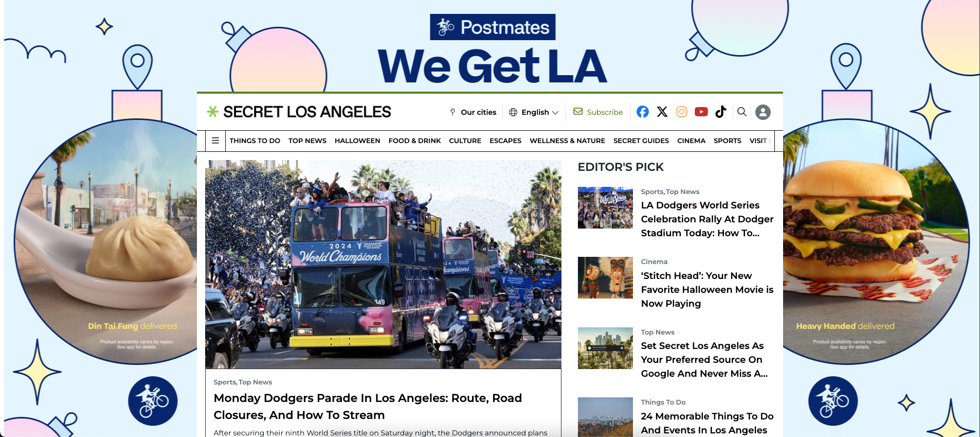Select Food & Drink in navigation
The image size is (980, 437).
[x=414, y=141]
